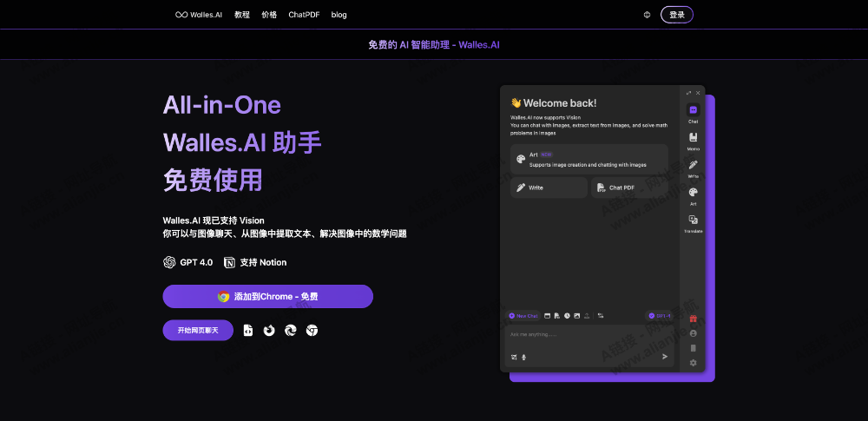Open the Write card
The width and height of the screenshot is (868, 421).
[x=549, y=187]
